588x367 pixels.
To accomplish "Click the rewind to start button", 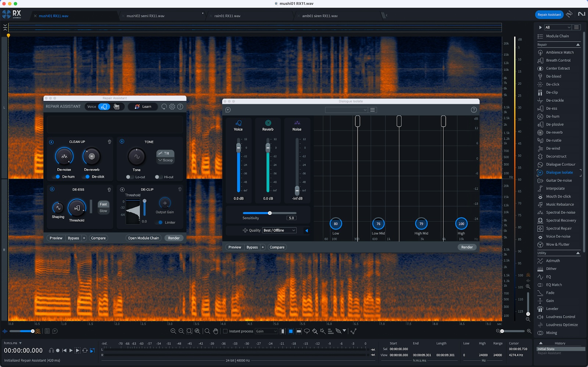I will (64, 350).
